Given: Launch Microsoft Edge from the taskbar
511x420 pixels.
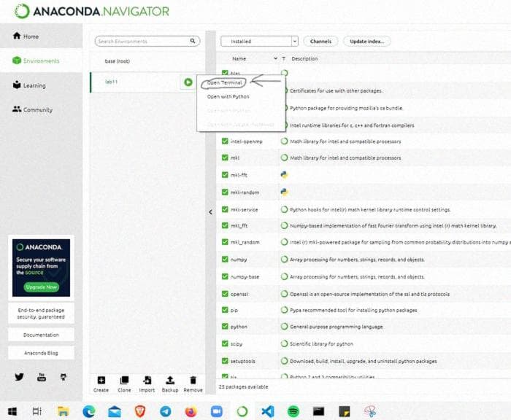Looking at the screenshot, I should tap(88, 411).
